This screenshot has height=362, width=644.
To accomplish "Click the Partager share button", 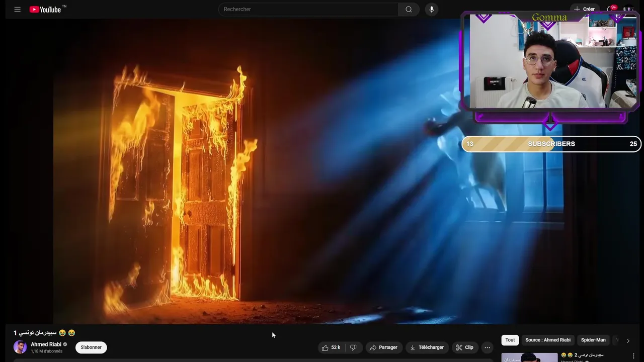I will (383, 347).
